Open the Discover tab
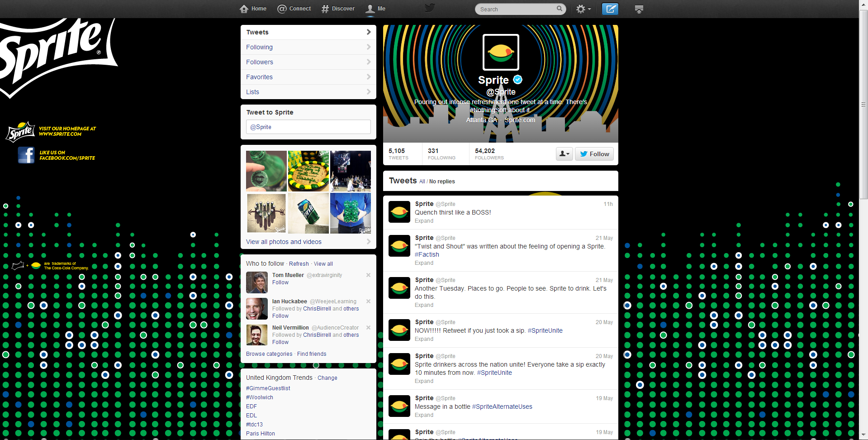The width and height of the screenshot is (868, 440). pos(338,9)
